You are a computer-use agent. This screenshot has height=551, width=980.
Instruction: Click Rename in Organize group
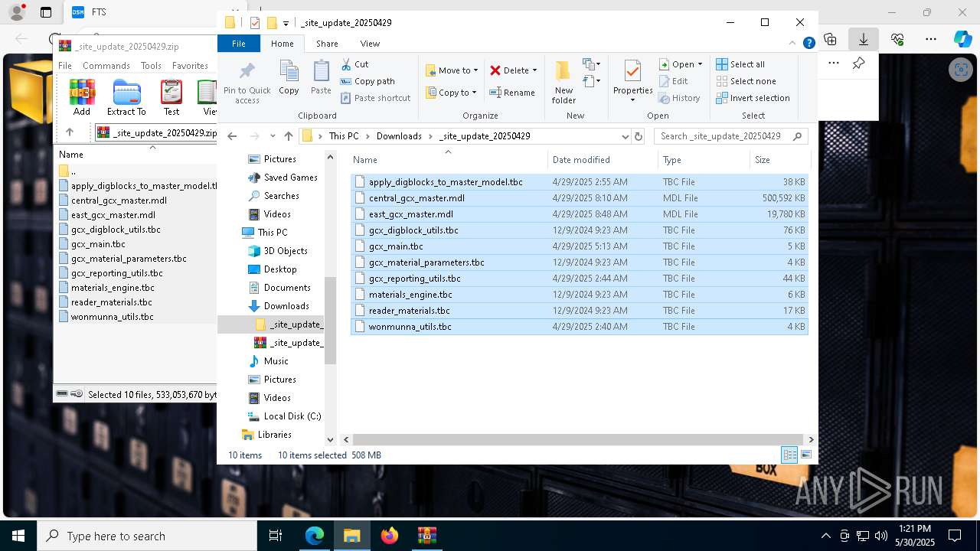click(x=512, y=93)
